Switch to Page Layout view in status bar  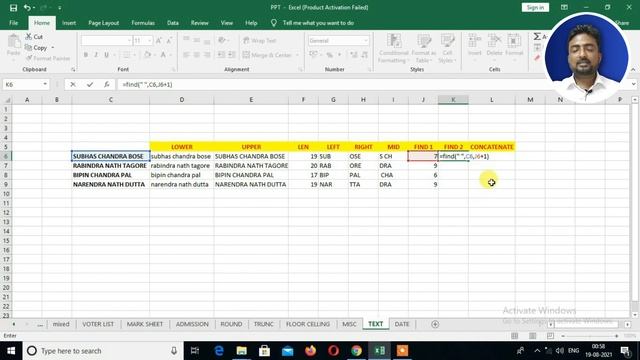[x=532, y=336]
